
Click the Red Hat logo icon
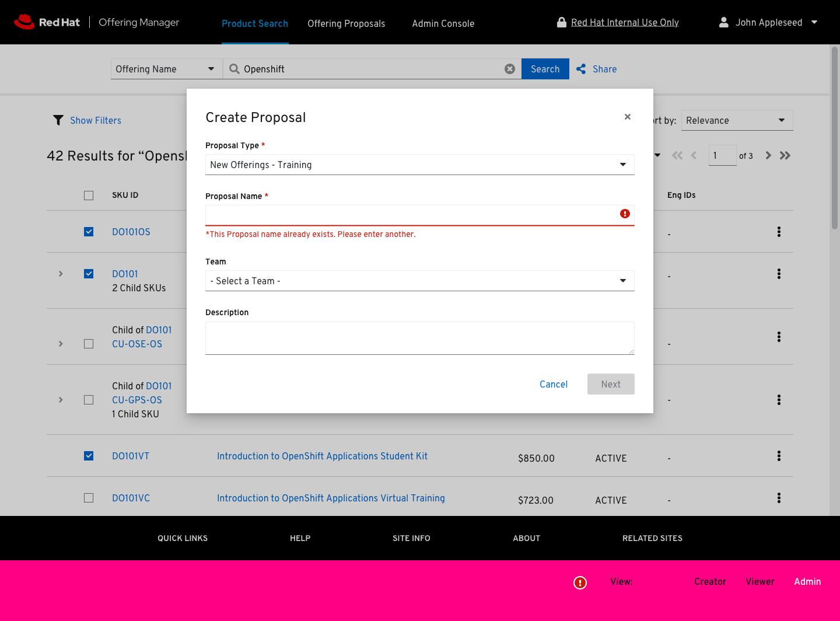24,22
